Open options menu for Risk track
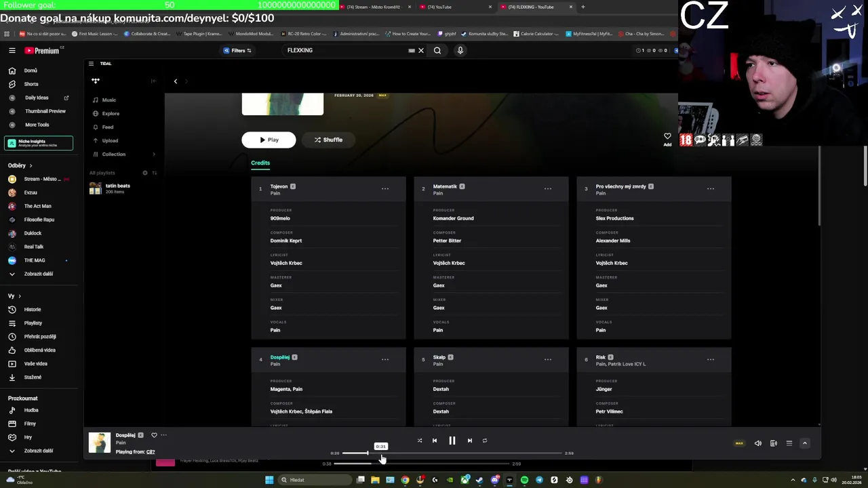868x488 pixels. click(711, 359)
